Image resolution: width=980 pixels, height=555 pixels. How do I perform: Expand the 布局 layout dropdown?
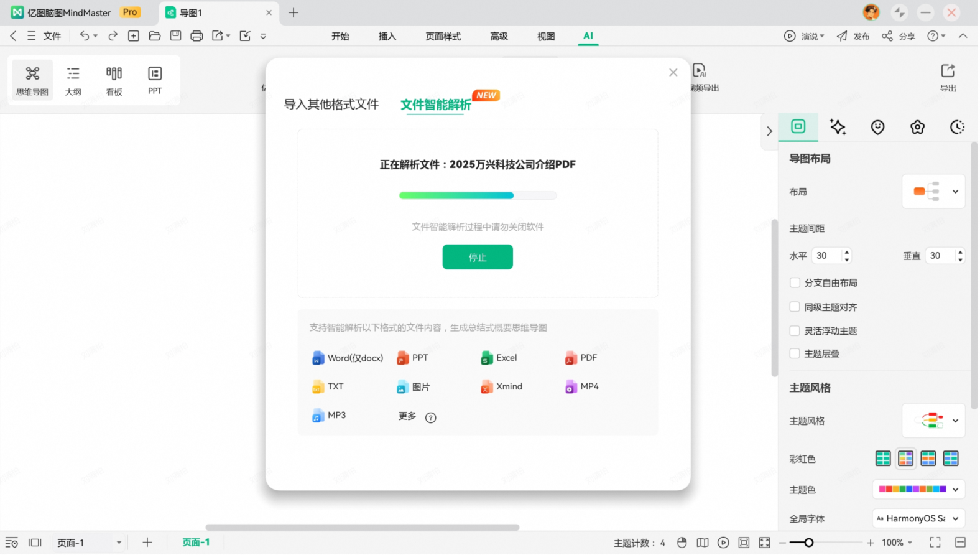[935, 192]
